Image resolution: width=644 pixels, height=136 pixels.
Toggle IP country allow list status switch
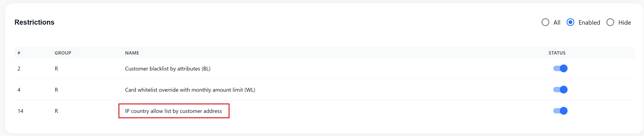click(560, 111)
